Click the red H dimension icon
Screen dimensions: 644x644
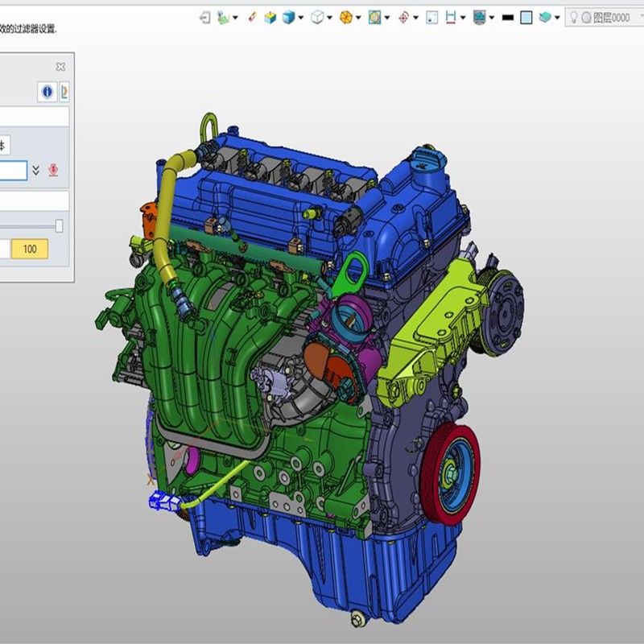pyautogui.click(x=452, y=17)
